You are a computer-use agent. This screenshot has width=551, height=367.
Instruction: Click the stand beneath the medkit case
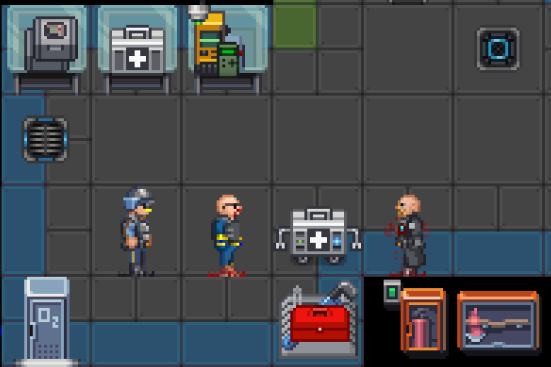pos(137,84)
